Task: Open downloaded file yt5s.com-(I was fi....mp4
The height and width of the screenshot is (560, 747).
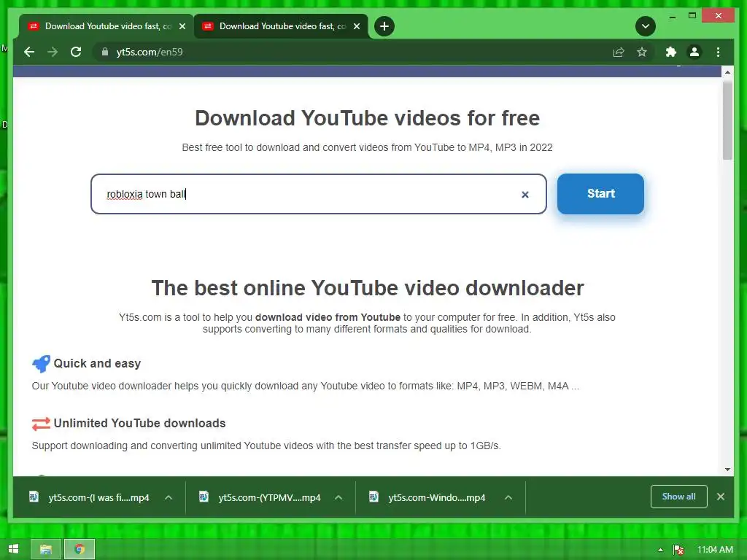Action: (98, 497)
